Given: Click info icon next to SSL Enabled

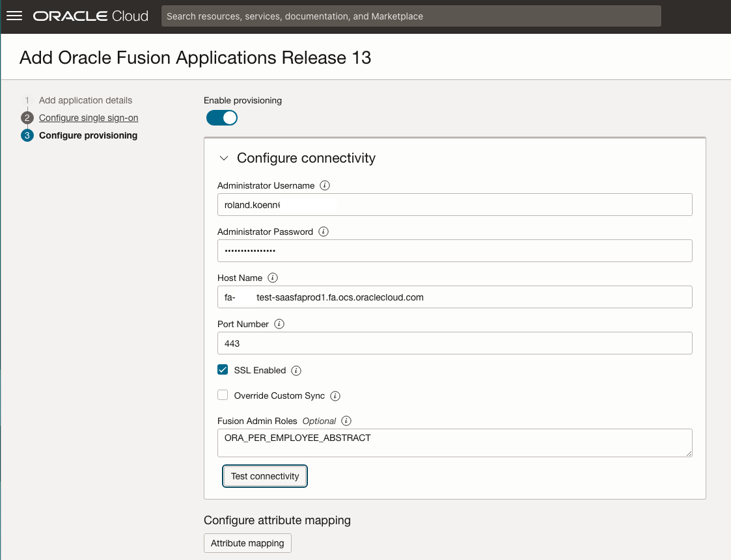Looking at the screenshot, I should pos(296,371).
